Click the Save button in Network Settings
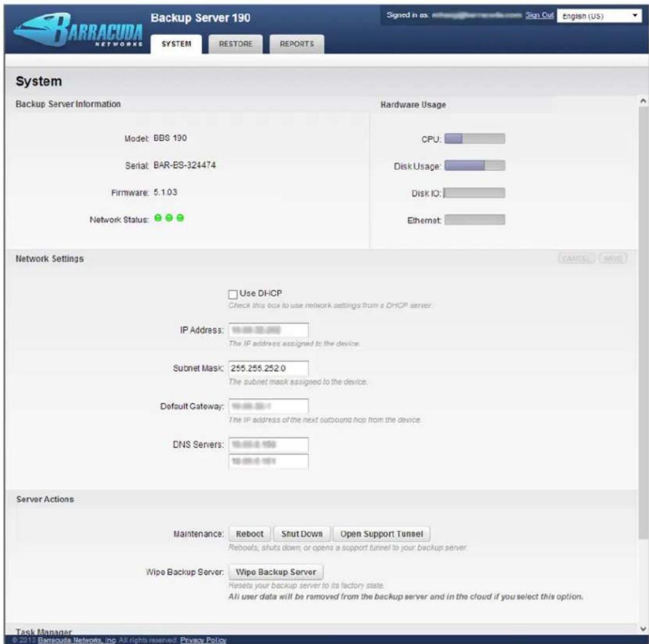Screen dimensions: 649x644 613,258
